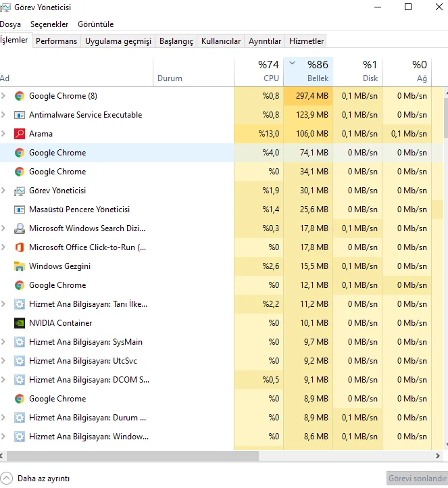Viewport: 448px width, 488px height.
Task: Click the NVIDIA Container icon
Action: click(x=20, y=323)
